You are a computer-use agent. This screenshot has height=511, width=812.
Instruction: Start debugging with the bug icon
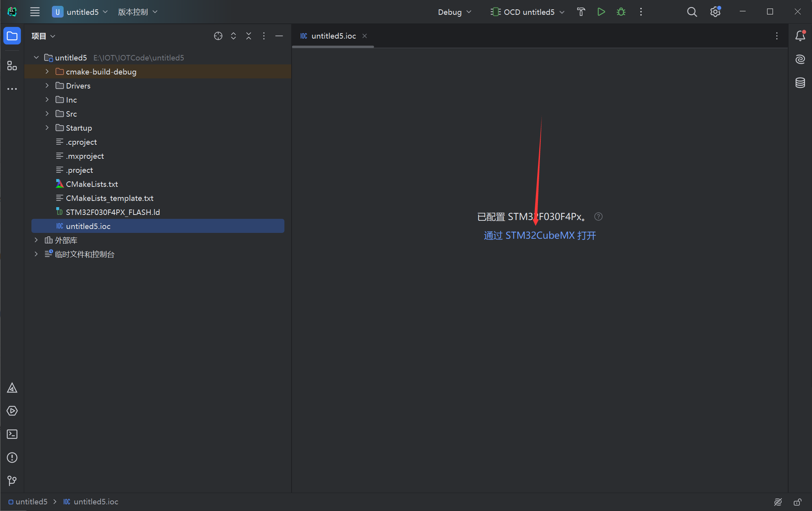(x=621, y=12)
